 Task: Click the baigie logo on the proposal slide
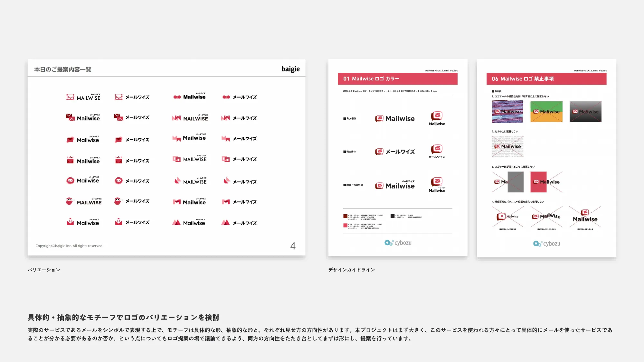[x=290, y=69]
